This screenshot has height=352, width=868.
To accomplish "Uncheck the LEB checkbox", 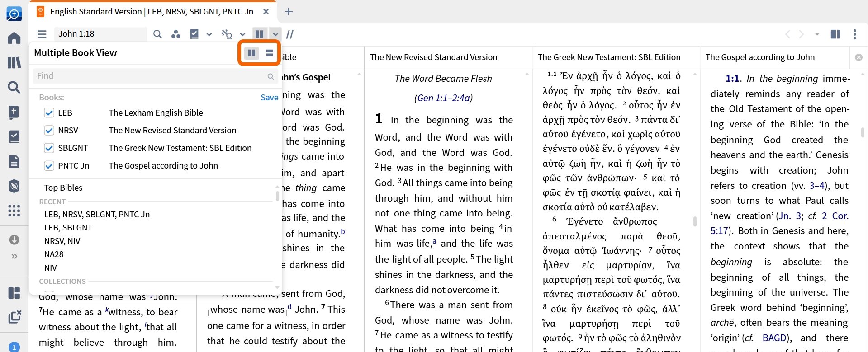I will tap(49, 113).
